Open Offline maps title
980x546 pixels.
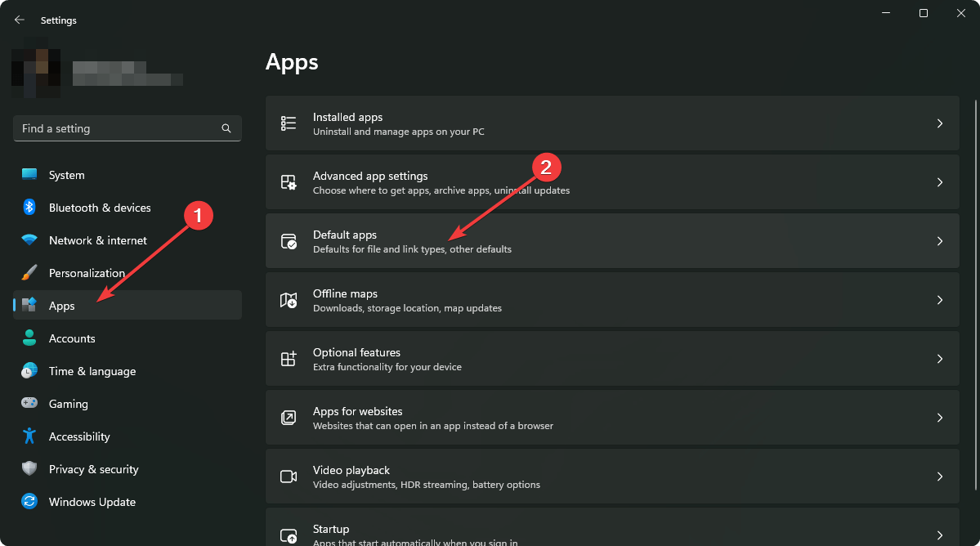tap(345, 293)
